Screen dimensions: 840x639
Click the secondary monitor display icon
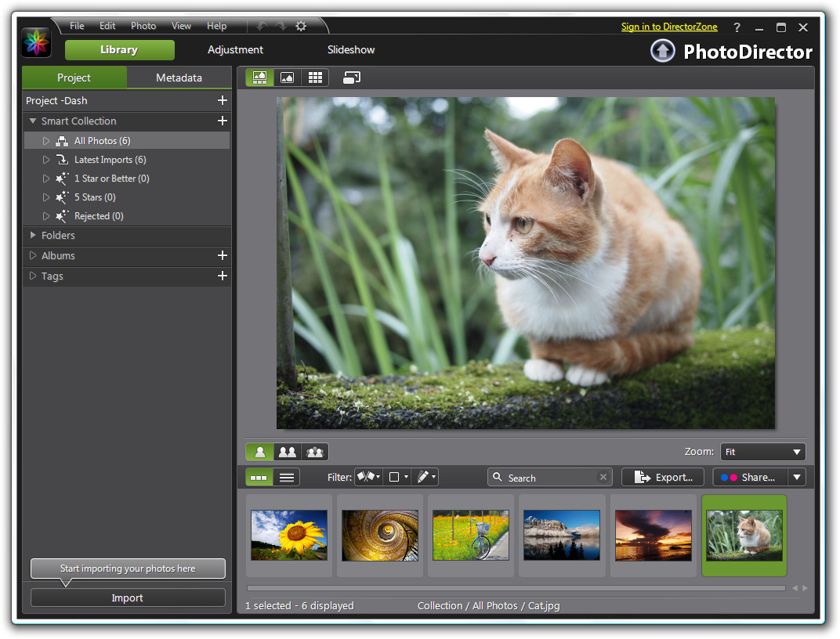click(x=352, y=78)
